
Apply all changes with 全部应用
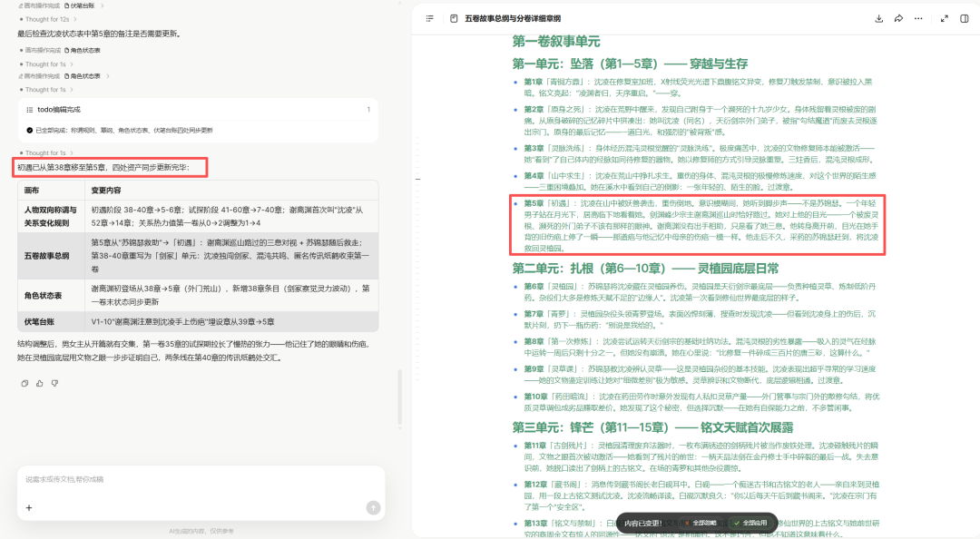click(x=750, y=523)
